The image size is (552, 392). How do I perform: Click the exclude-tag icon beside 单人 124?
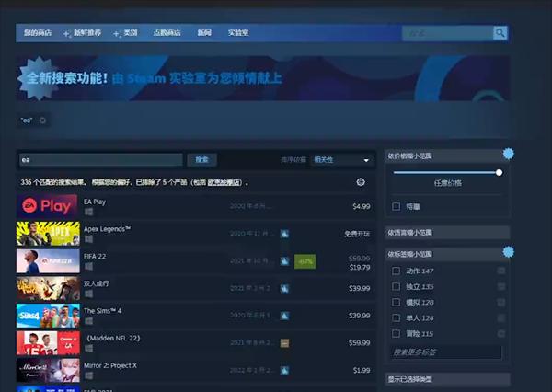(501, 317)
